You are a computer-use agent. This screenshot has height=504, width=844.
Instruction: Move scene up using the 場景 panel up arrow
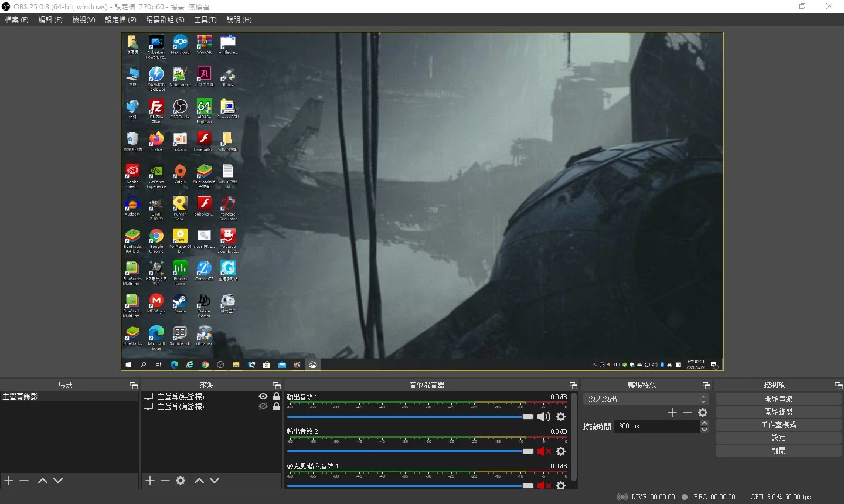(x=43, y=481)
